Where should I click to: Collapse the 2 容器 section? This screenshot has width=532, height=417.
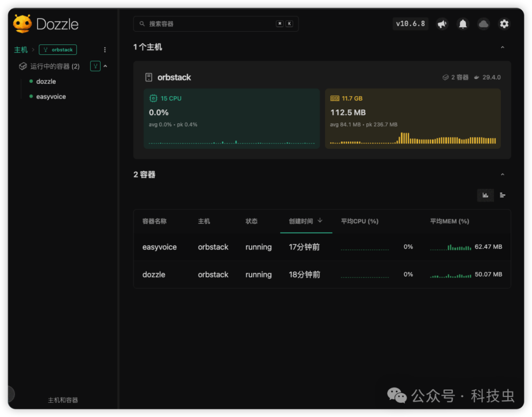[502, 174]
